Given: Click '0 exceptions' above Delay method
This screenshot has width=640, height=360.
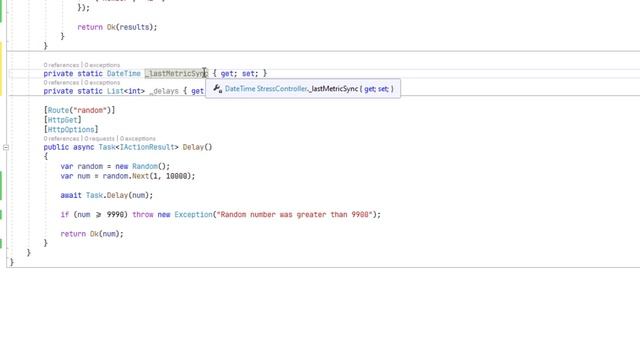Looking at the screenshot, I should tap(138, 139).
